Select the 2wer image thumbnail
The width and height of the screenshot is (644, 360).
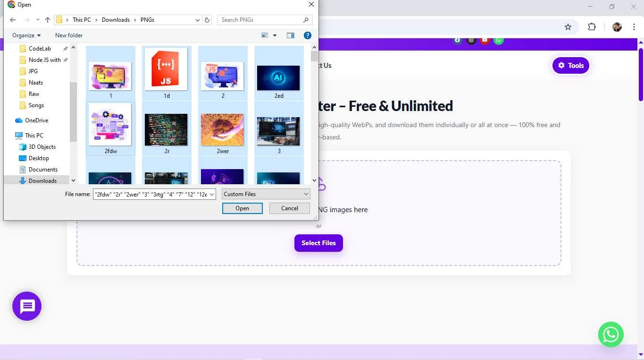[x=223, y=129]
